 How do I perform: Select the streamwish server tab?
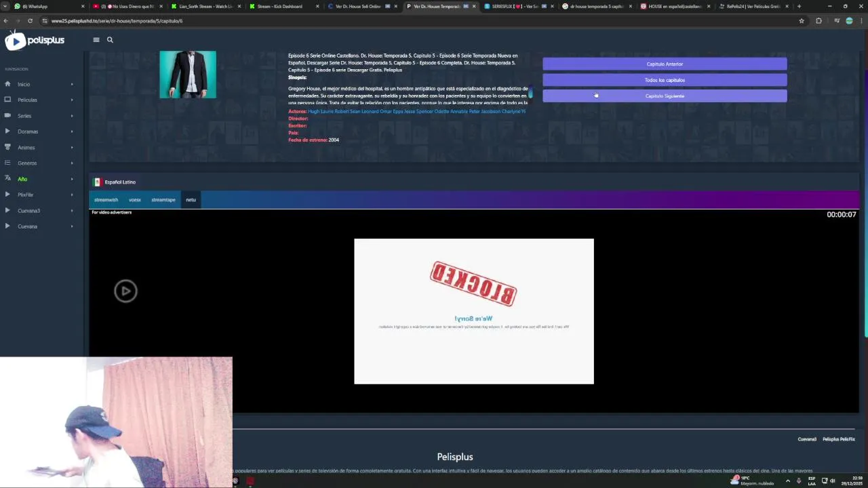pos(106,200)
